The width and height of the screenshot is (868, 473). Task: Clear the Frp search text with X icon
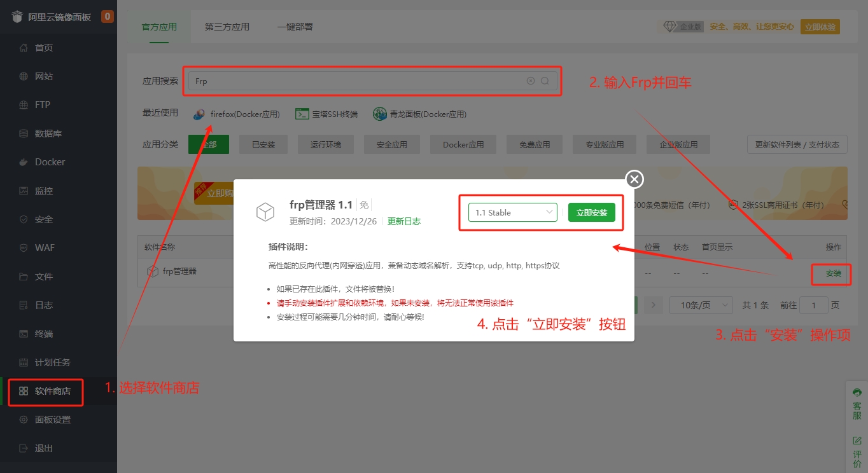(x=531, y=81)
